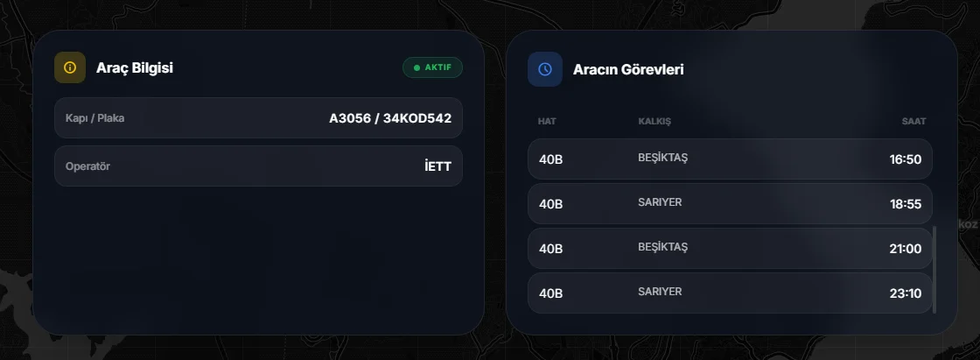Select the Operatör label
This screenshot has height=360, width=980.
pyautogui.click(x=87, y=166)
